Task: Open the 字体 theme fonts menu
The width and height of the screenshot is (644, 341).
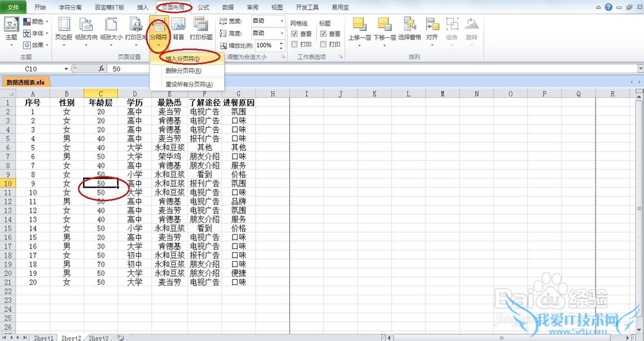Action: point(36,34)
